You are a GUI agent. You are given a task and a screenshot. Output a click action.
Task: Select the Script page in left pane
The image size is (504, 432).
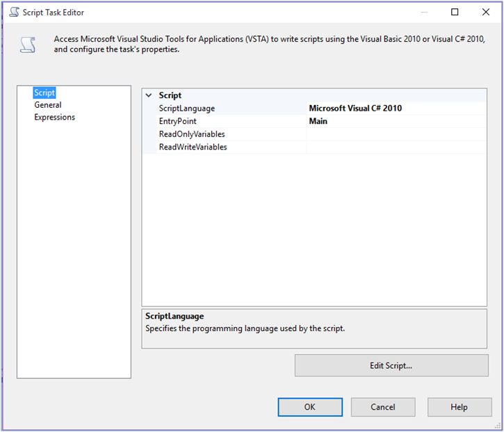tap(44, 93)
